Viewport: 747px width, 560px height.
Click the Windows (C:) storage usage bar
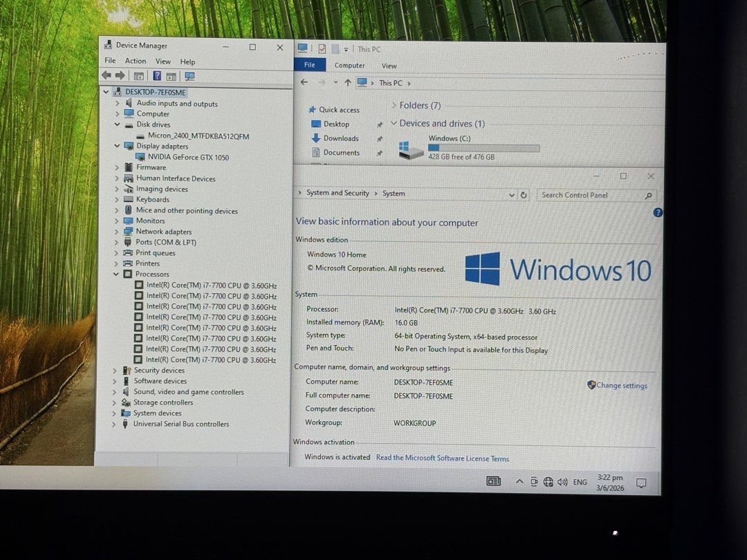click(483, 148)
